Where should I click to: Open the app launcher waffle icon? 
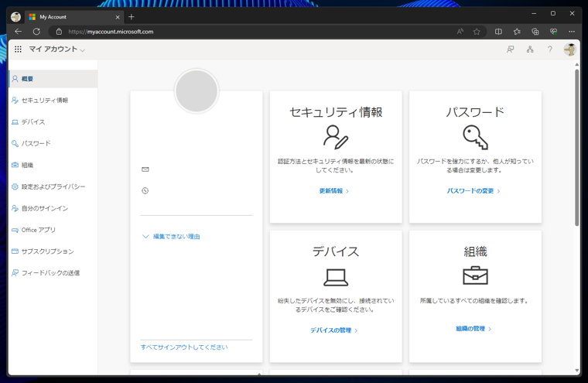(x=18, y=50)
